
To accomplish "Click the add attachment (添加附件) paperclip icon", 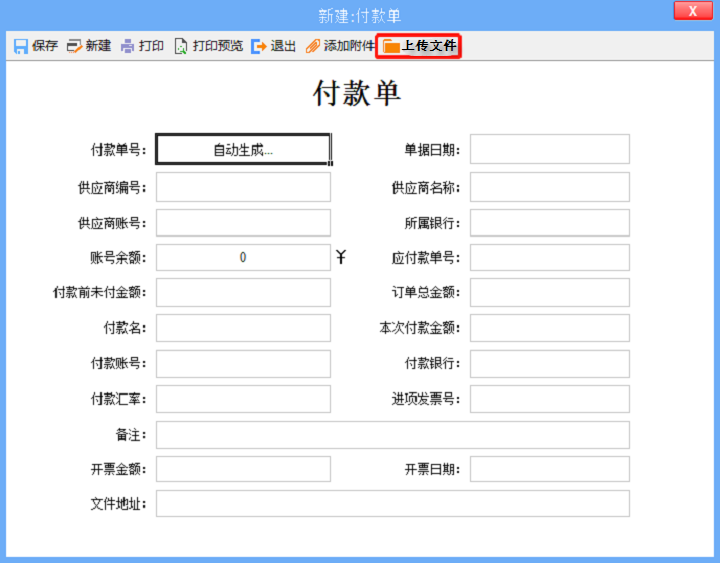I will coord(313,46).
